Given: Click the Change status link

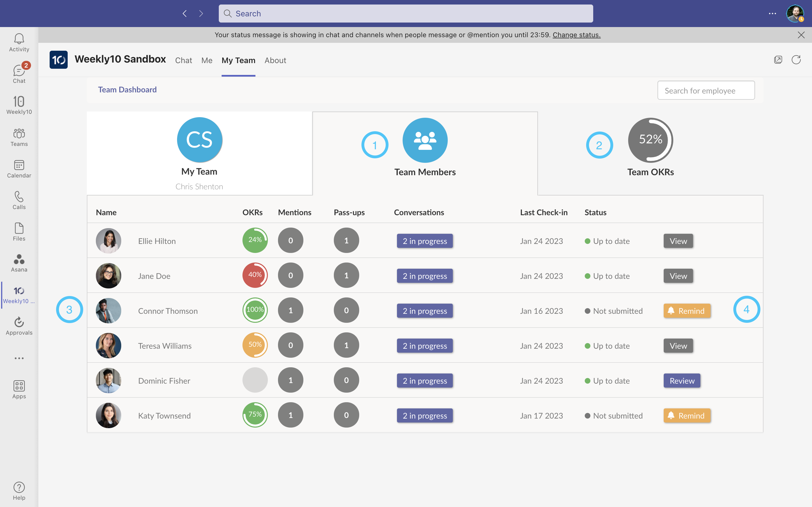Looking at the screenshot, I should point(577,35).
